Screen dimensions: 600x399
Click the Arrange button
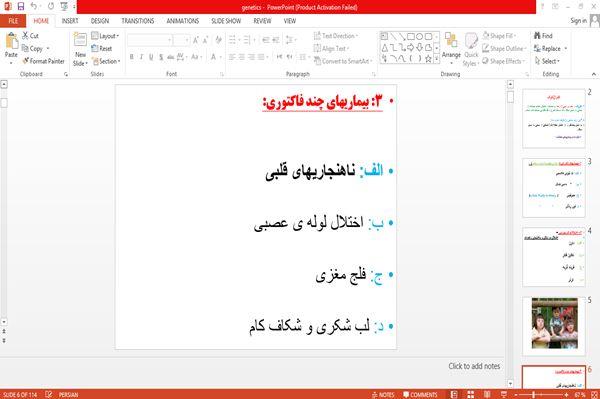coord(451,49)
